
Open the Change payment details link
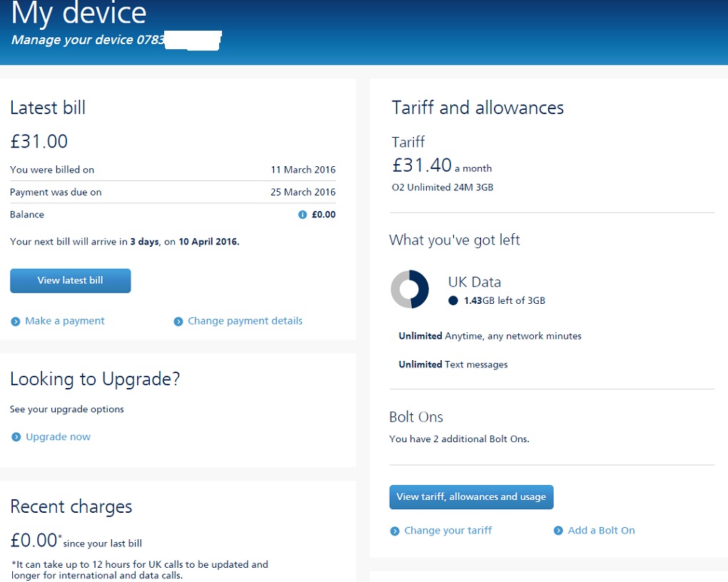(245, 321)
